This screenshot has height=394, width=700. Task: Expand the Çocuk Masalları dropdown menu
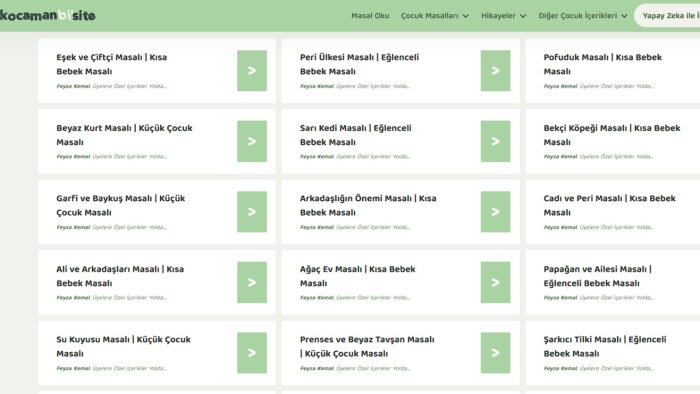click(x=435, y=16)
